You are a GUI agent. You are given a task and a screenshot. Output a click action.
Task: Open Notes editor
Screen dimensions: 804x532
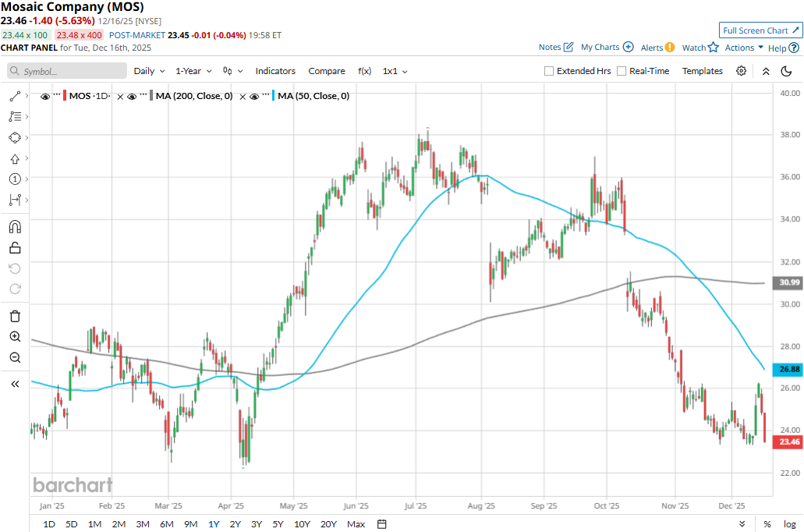(556, 48)
